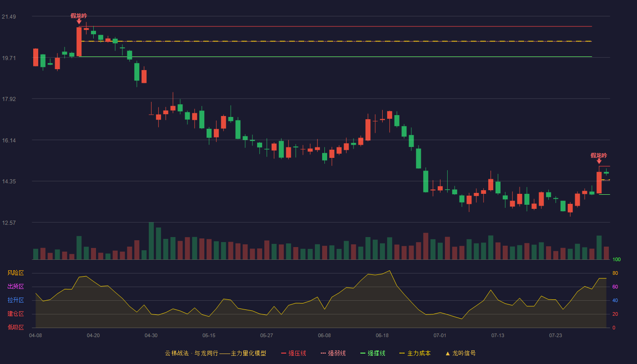Click the 19.71 price axis label
637x364 pixels.
pos(9,58)
